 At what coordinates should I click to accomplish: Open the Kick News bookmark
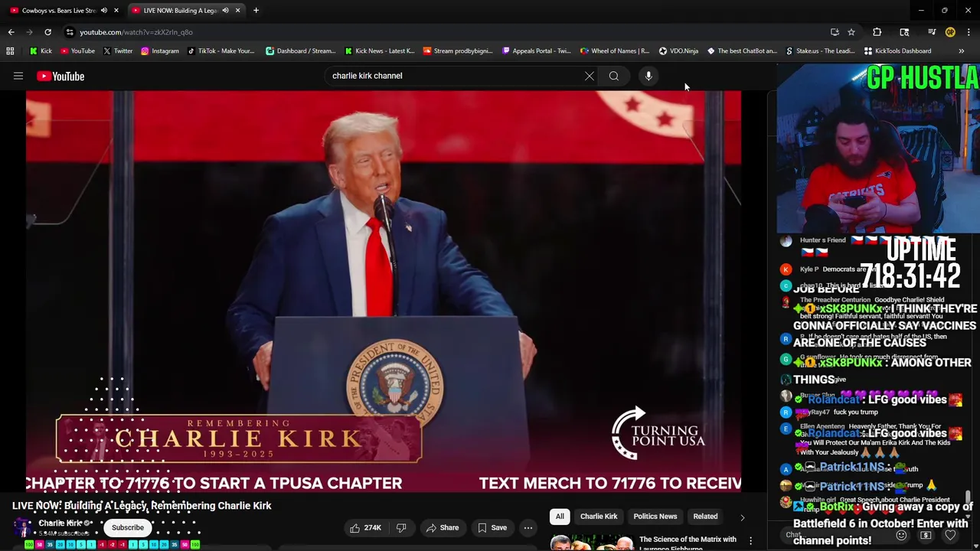point(380,51)
